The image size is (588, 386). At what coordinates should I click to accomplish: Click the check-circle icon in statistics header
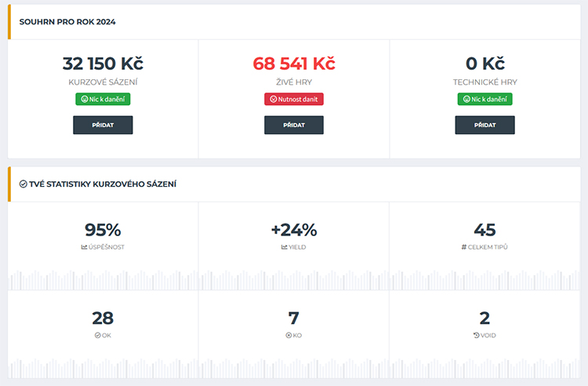pos(24,184)
